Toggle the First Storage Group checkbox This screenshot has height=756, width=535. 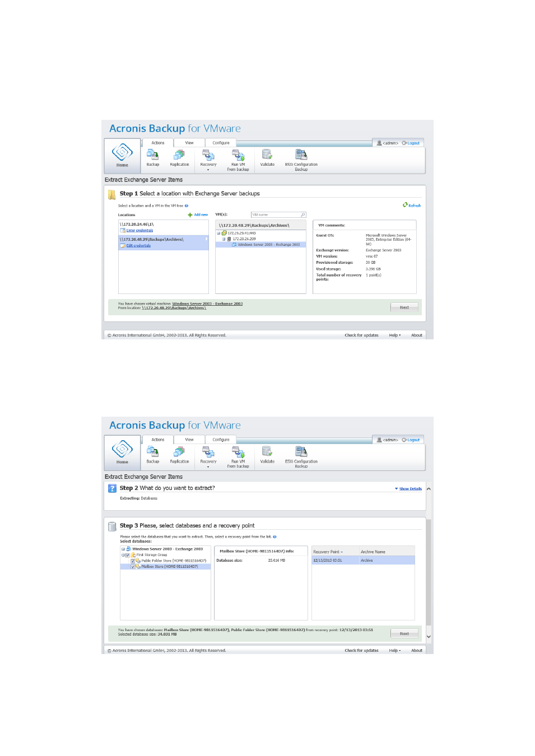[128, 555]
